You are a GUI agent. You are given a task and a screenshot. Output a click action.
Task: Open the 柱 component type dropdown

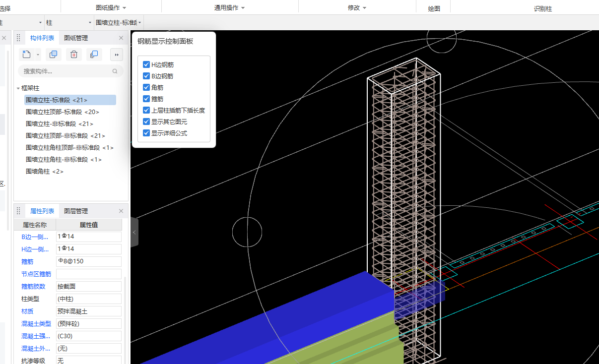[68, 23]
